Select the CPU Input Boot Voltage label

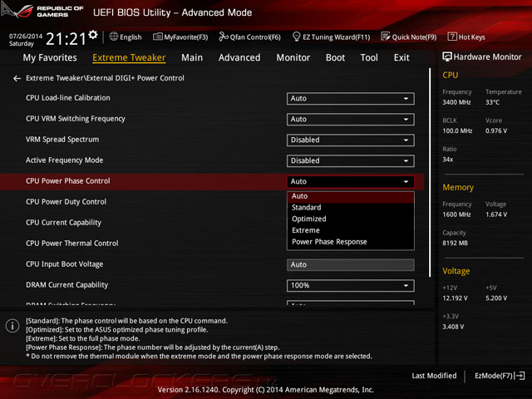point(65,264)
